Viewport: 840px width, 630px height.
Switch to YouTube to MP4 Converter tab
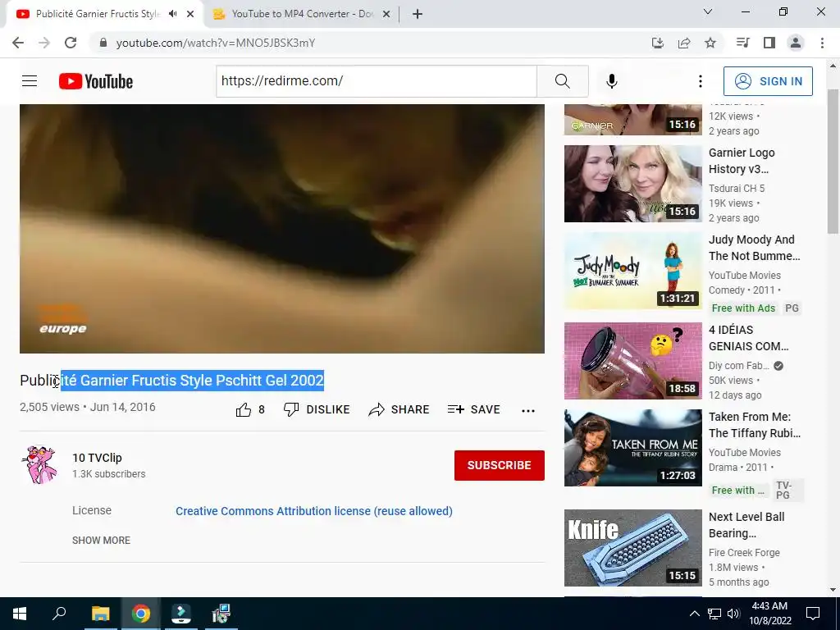click(x=303, y=14)
